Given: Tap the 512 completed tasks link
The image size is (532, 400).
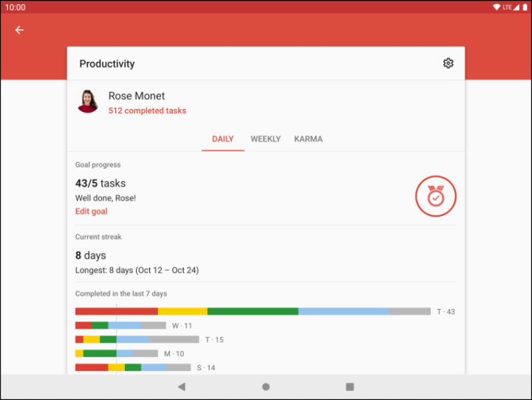Looking at the screenshot, I should [x=147, y=110].
